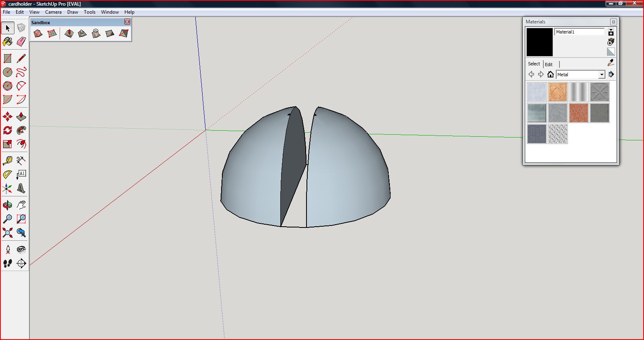Open the Camera menu
This screenshot has width=644, height=340.
pyautogui.click(x=53, y=12)
